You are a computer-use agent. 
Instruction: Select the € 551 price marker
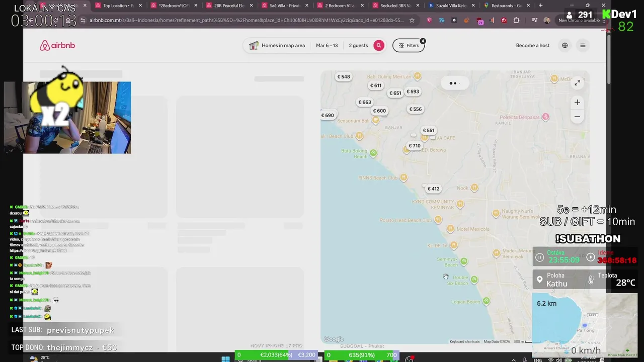pyautogui.click(x=429, y=130)
